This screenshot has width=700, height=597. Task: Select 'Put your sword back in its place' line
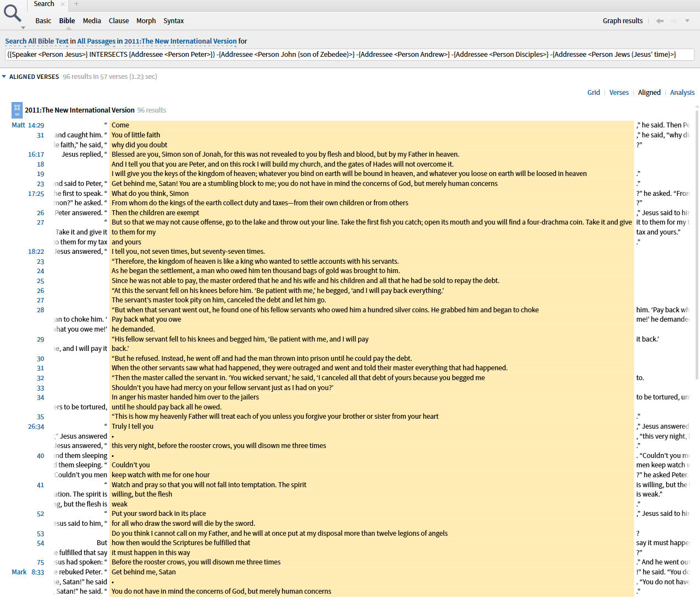[x=158, y=514]
